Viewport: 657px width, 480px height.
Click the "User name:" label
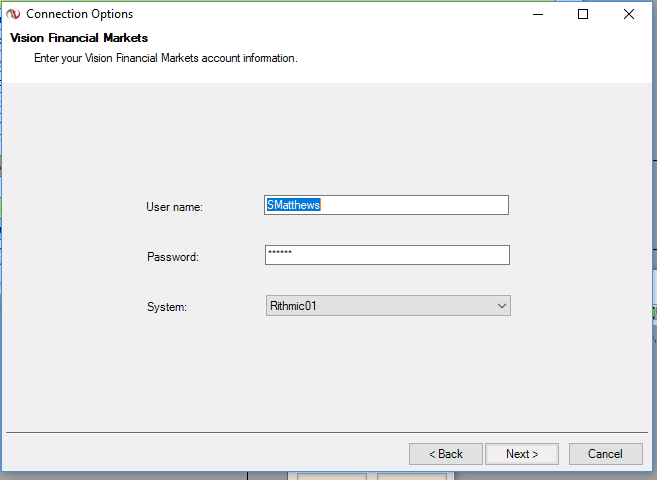[x=174, y=207]
